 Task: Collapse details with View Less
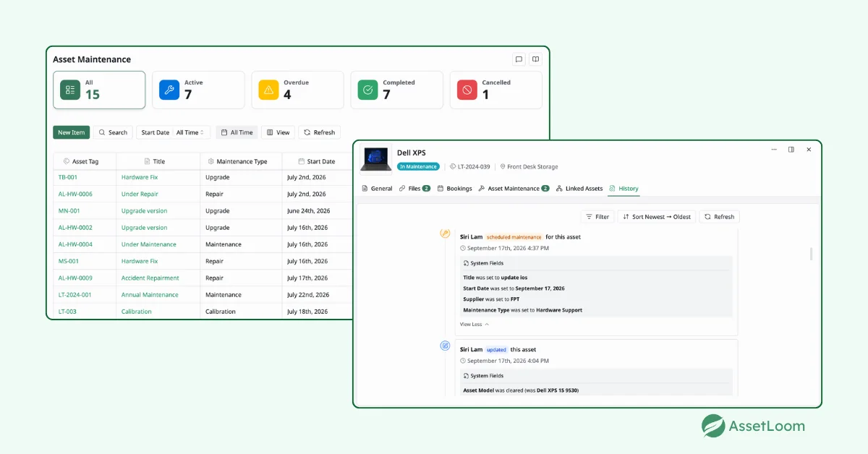point(475,325)
